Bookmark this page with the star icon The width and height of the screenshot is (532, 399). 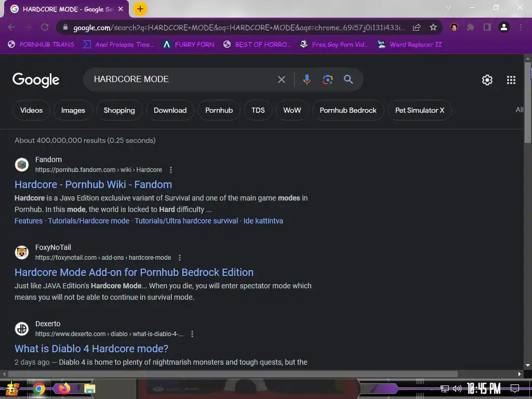(x=433, y=27)
